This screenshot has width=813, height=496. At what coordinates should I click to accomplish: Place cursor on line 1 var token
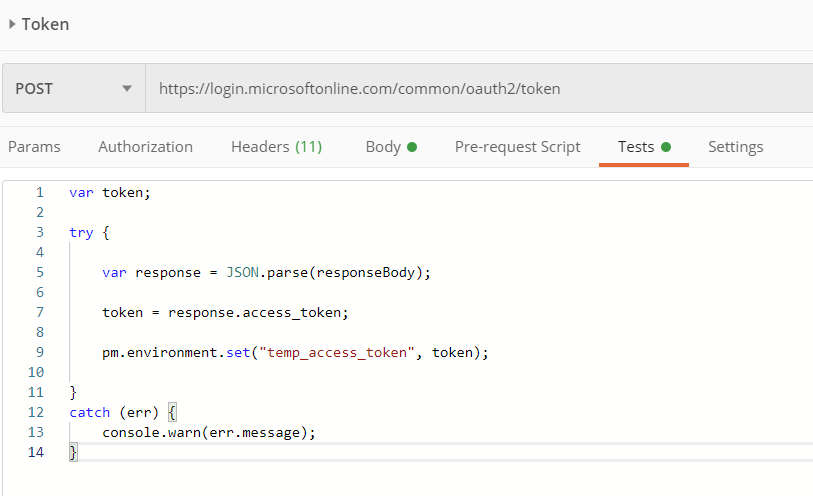tap(110, 192)
